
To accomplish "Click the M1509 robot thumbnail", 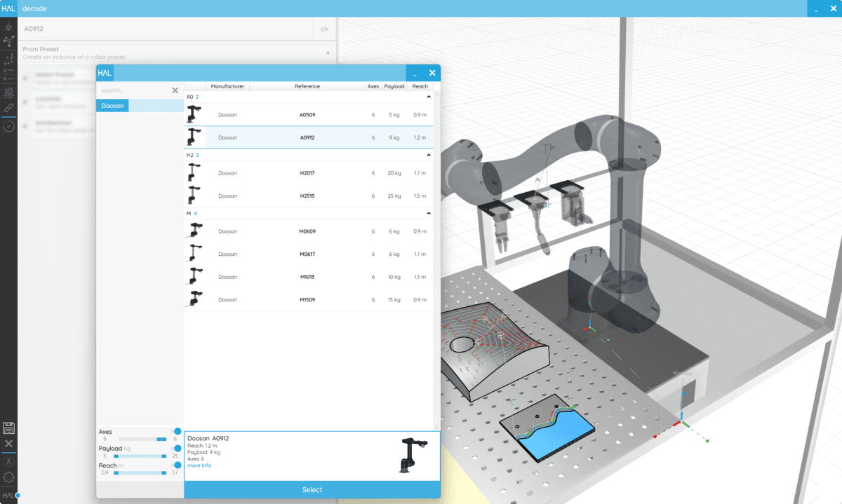I will coord(194,299).
